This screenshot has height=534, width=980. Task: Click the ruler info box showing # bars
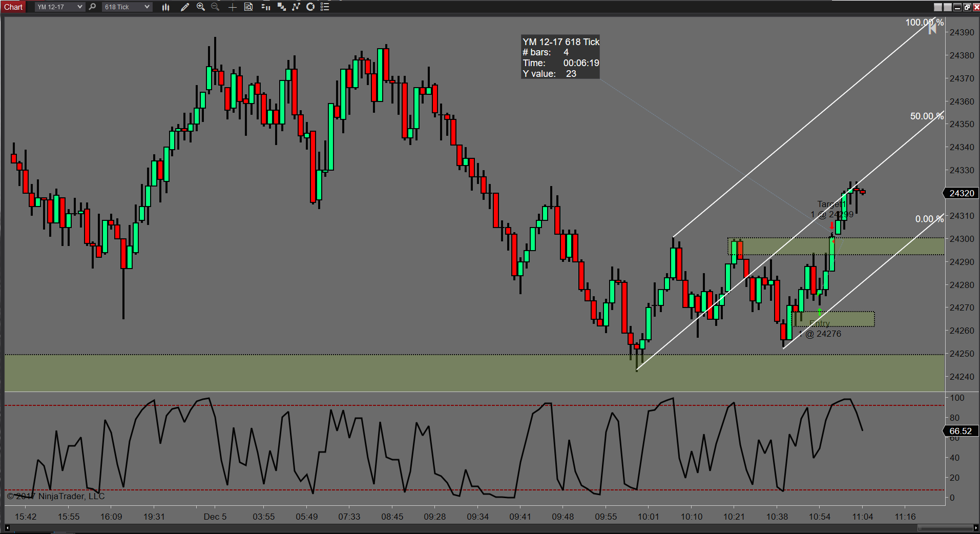coord(560,57)
